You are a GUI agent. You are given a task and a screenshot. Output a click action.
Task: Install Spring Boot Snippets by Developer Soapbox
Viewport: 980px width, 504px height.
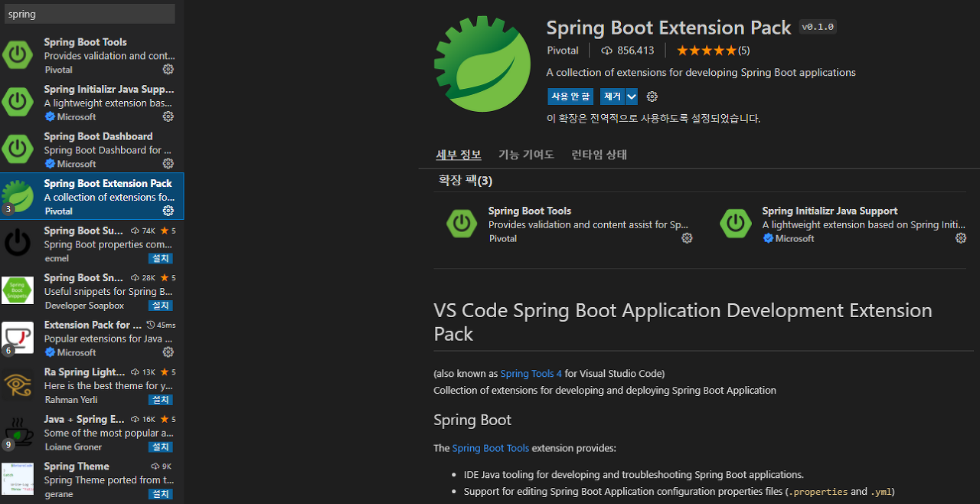161,306
